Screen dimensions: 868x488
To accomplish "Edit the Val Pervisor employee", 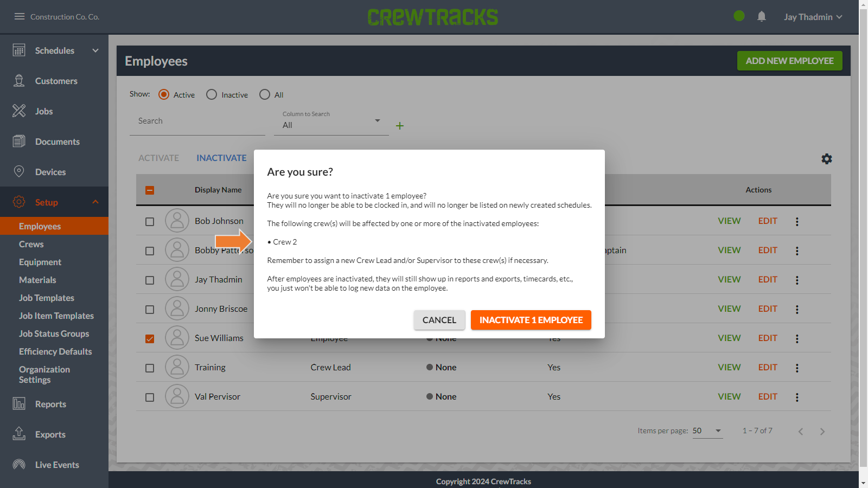I will click(768, 396).
